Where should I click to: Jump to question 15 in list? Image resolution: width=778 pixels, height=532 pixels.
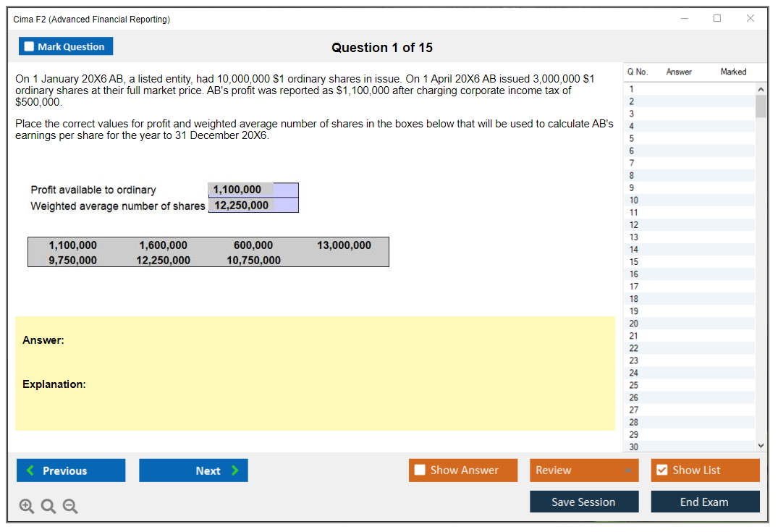(x=634, y=262)
